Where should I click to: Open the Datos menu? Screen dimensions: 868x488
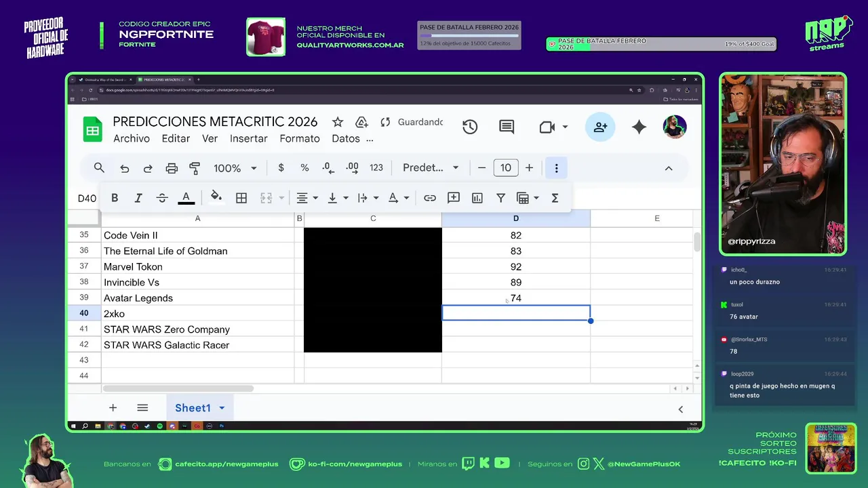point(346,138)
